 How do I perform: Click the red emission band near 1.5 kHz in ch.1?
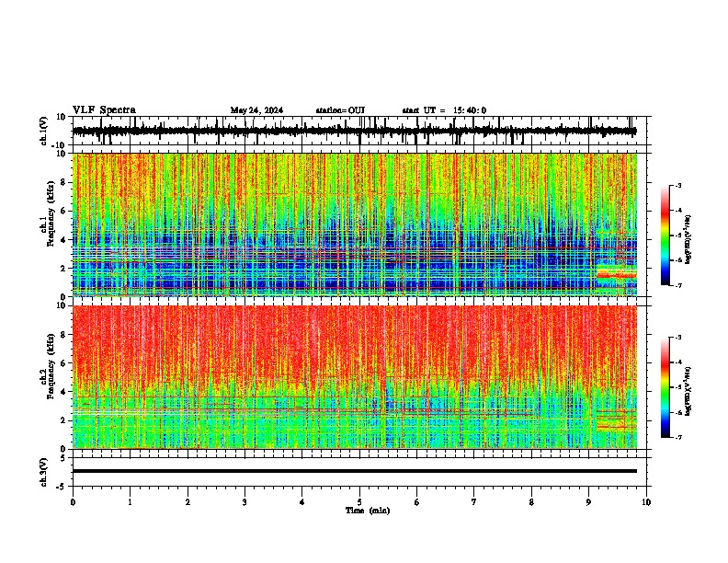(616, 275)
